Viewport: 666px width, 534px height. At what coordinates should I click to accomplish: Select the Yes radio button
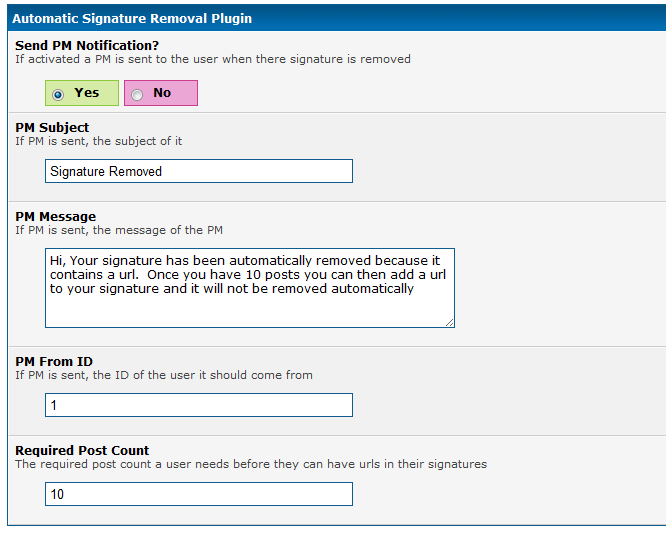coord(58,94)
